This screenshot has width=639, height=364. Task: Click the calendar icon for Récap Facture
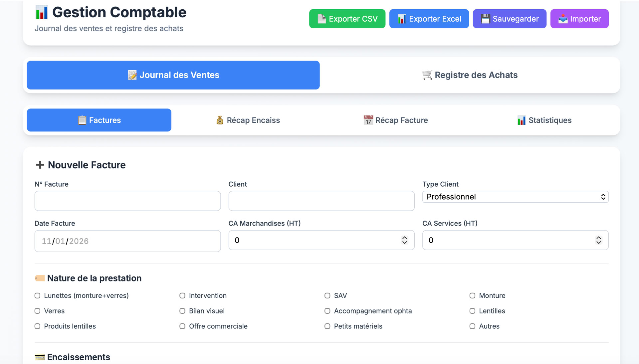pos(368,120)
